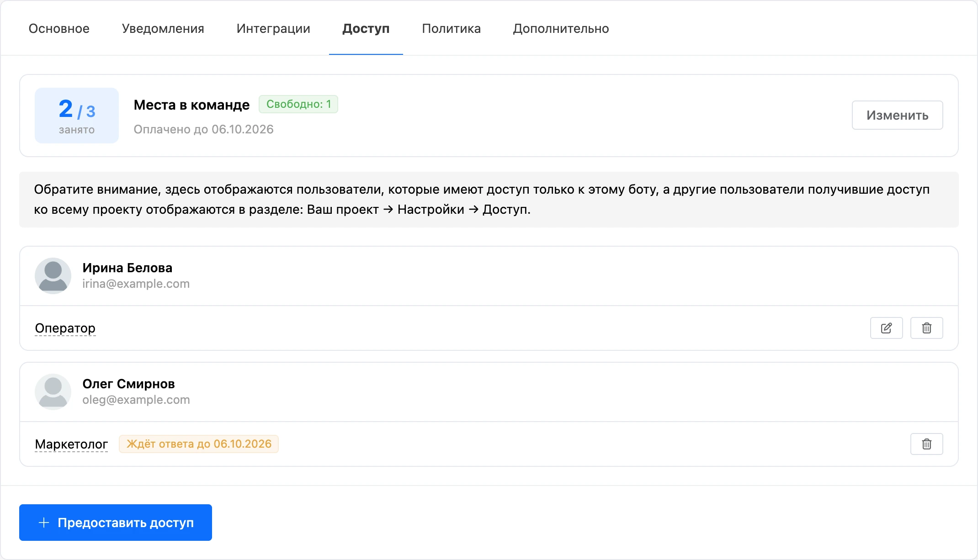Open the Основное tab
Viewport: 978px width, 560px height.
pos(59,28)
